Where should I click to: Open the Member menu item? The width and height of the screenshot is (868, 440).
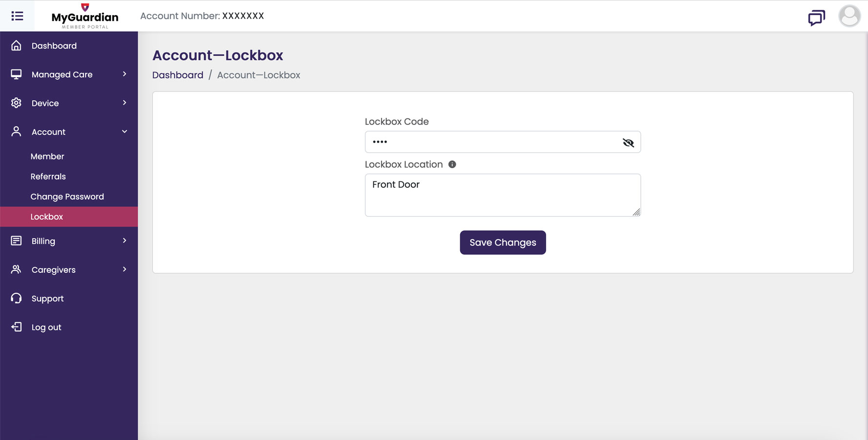click(x=47, y=156)
